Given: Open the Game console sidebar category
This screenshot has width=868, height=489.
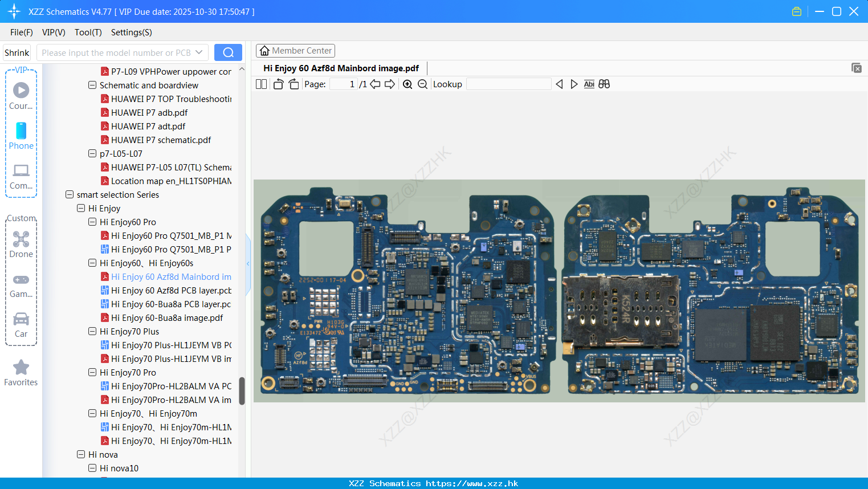Looking at the screenshot, I should point(21,286).
